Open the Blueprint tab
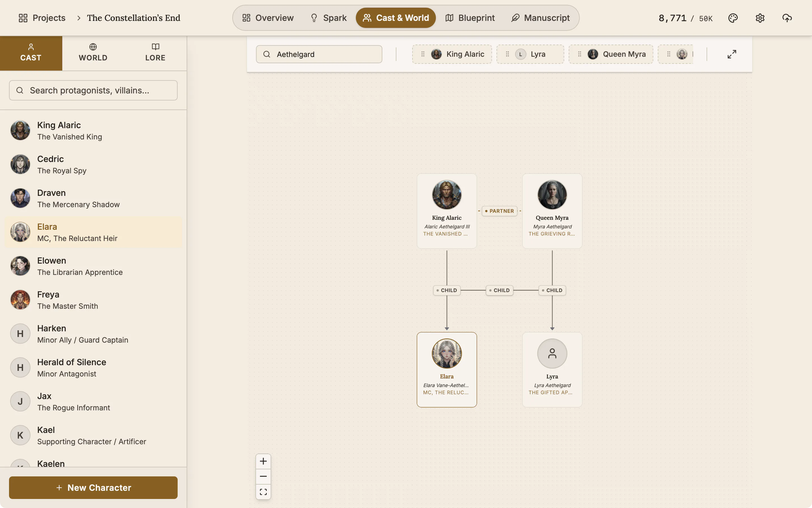Viewport: 812px width, 508px height. click(470, 18)
